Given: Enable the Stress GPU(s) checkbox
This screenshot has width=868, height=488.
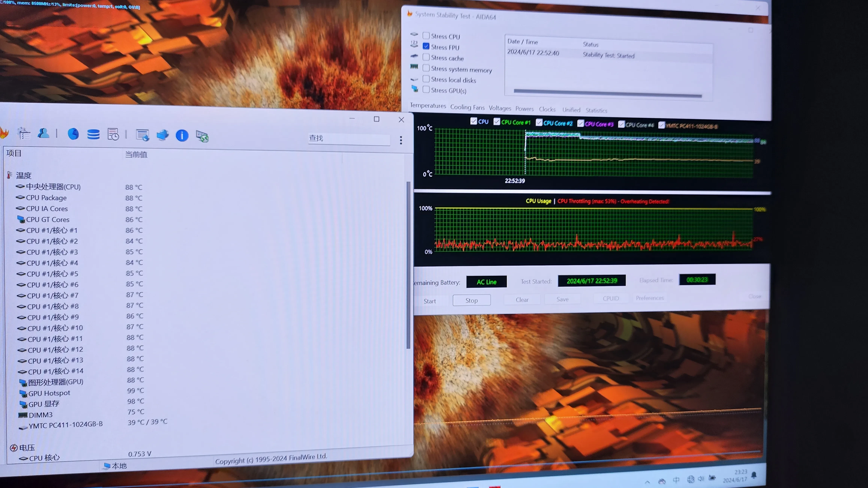Looking at the screenshot, I should pyautogui.click(x=426, y=90).
